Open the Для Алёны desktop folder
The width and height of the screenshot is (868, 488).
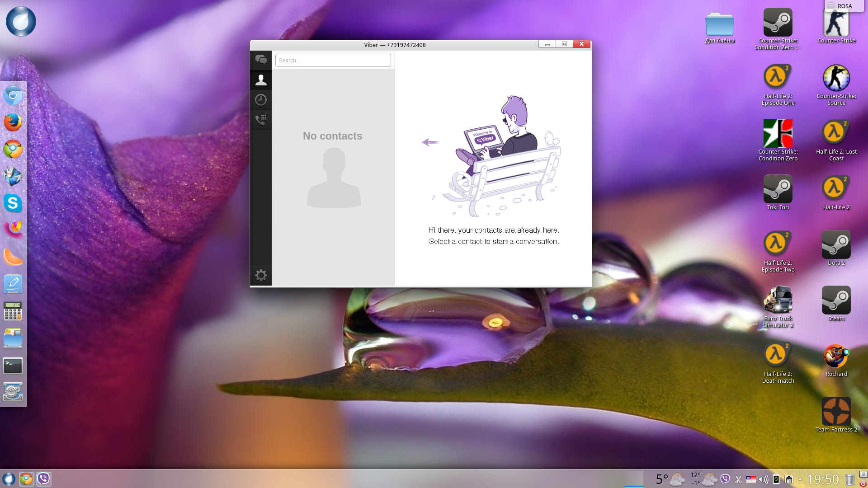[x=719, y=24]
